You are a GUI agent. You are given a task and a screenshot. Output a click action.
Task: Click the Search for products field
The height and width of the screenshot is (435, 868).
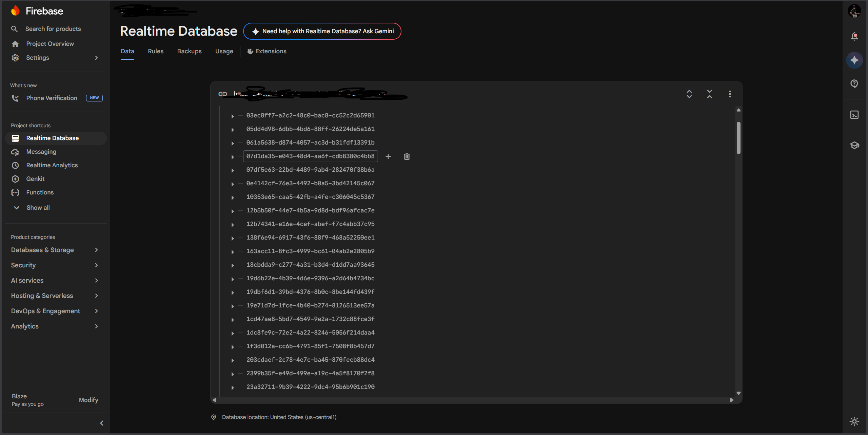53,29
